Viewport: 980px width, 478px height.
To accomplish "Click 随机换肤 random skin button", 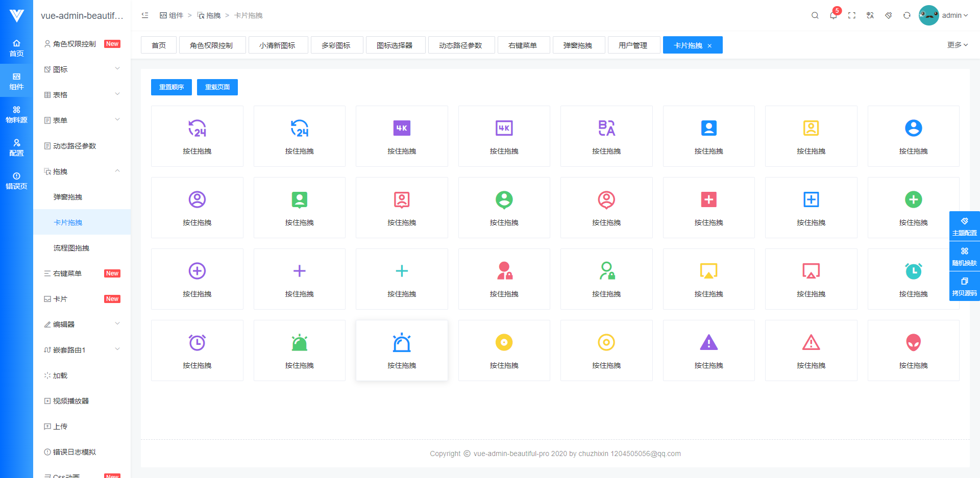I will 964,256.
